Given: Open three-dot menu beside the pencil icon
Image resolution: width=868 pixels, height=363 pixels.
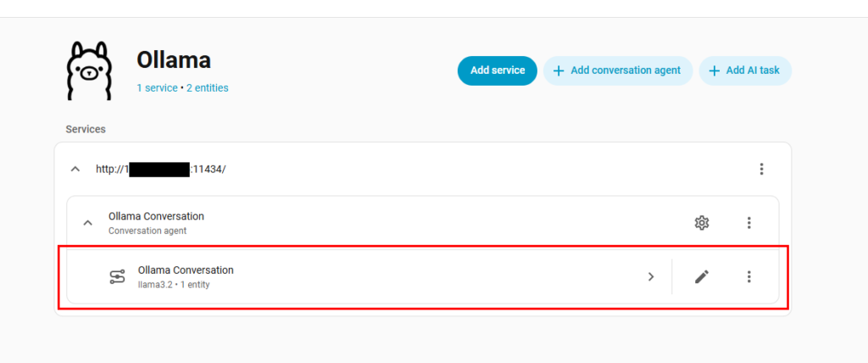Looking at the screenshot, I should click(748, 276).
